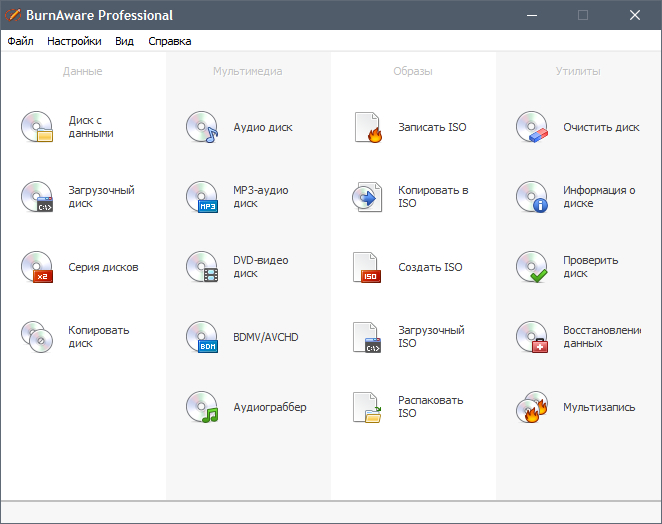Image resolution: width=662 pixels, height=524 pixels.
Task: Click the Мультизапись label
Action: (599, 407)
